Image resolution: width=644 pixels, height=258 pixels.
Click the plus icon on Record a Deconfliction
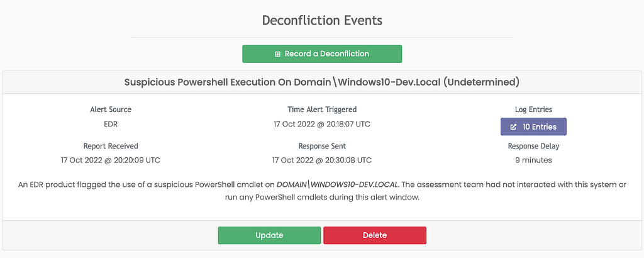point(277,54)
